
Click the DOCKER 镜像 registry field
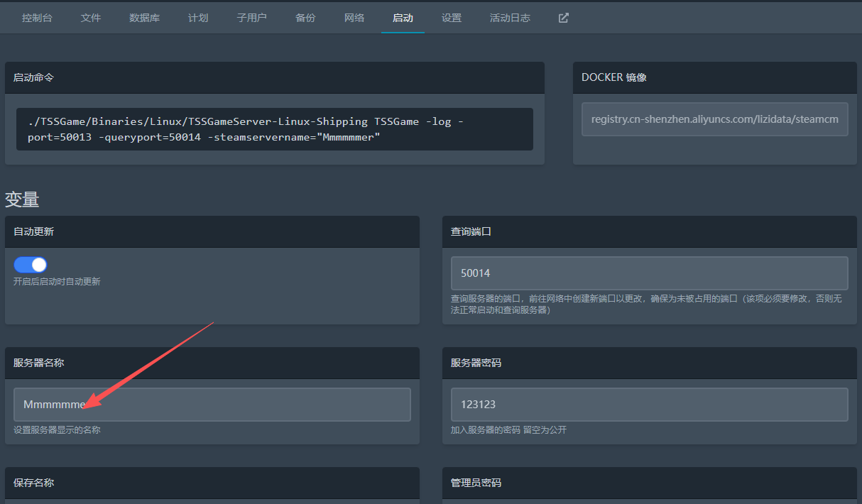click(x=714, y=119)
